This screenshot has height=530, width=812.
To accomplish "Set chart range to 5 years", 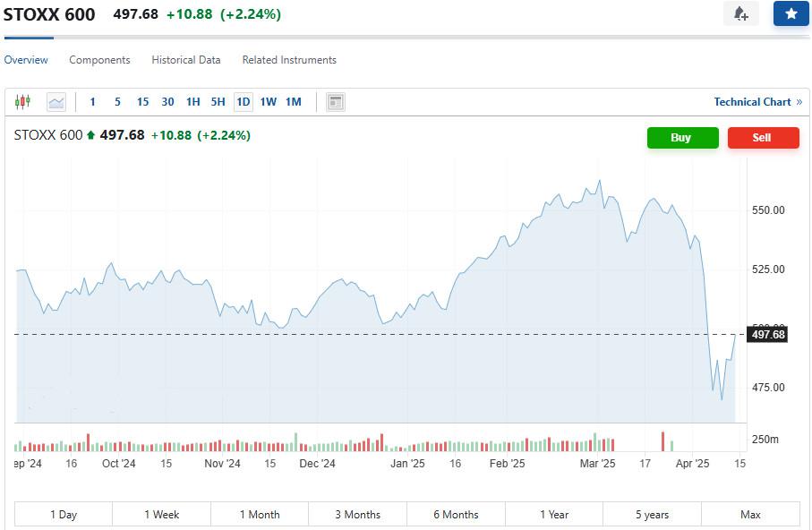I will (x=652, y=514).
